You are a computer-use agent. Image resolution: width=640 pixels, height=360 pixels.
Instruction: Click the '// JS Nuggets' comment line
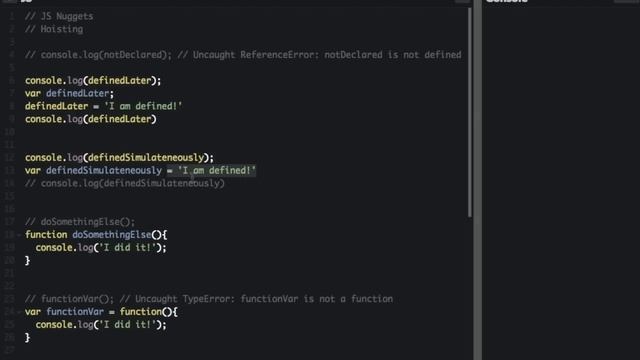pos(59,16)
